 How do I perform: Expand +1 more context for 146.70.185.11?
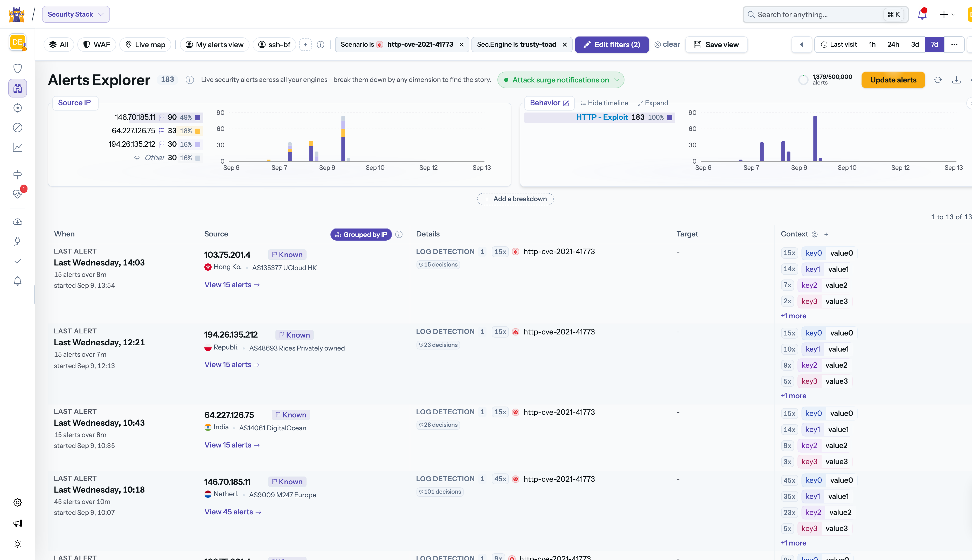(794, 543)
